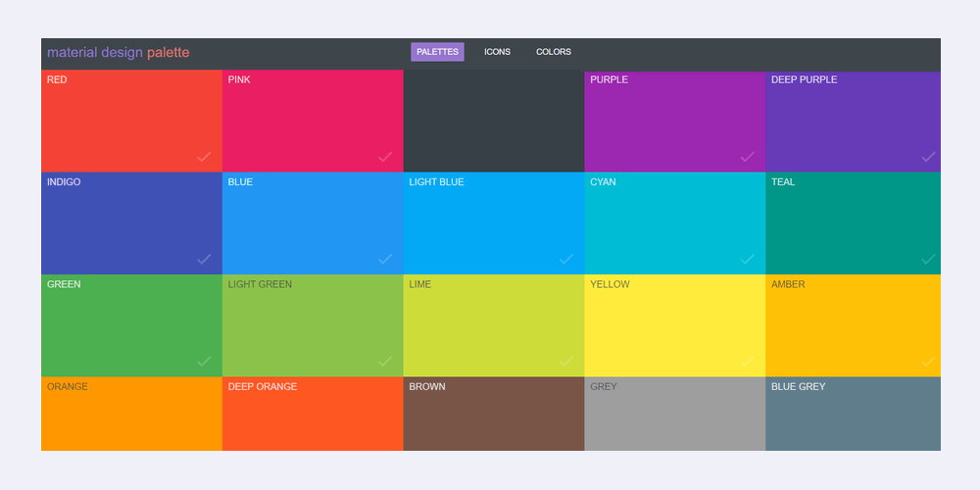
Task: Select the Orange color swatch
Action: (132, 414)
